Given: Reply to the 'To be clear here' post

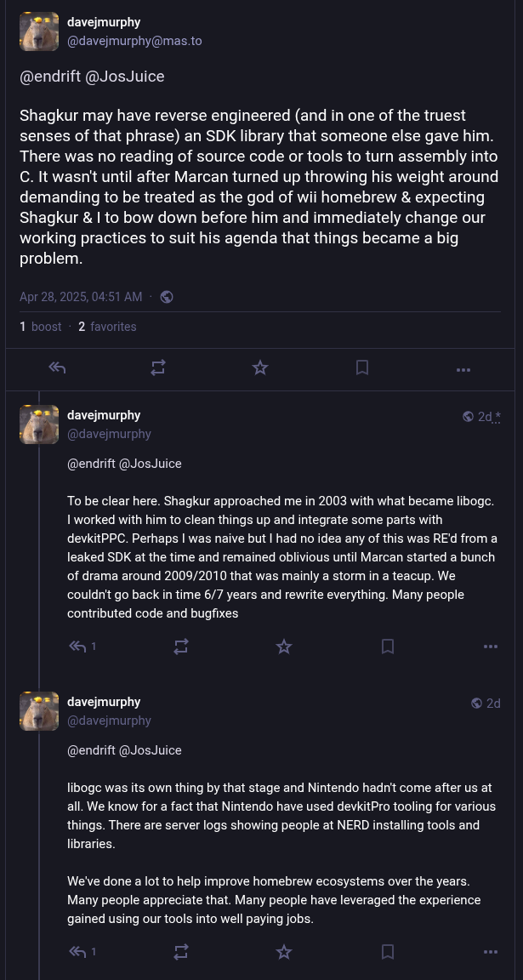Looking at the screenshot, I should pyautogui.click(x=78, y=647).
